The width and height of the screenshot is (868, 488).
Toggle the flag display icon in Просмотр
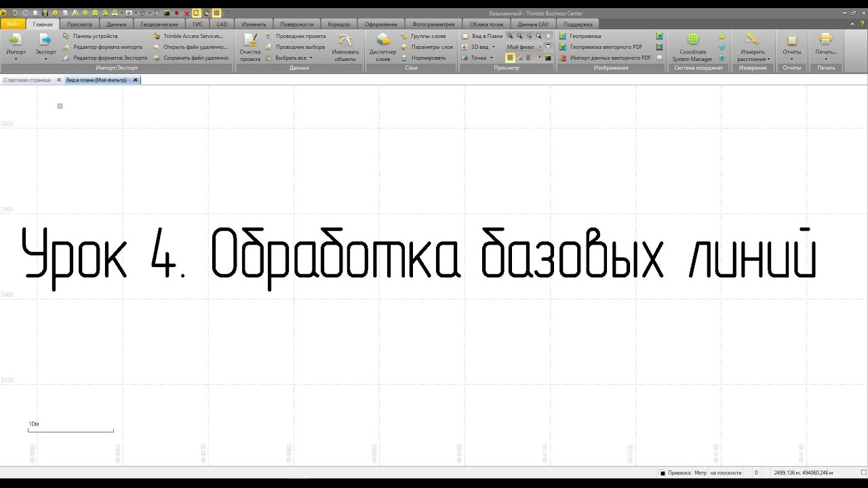[538, 58]
